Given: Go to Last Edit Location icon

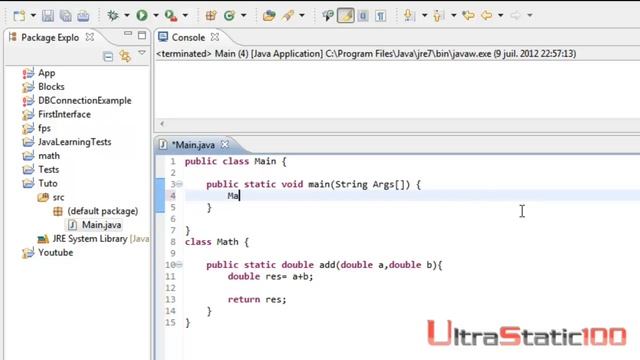Looking at the screenshot, I should [468, 16].
